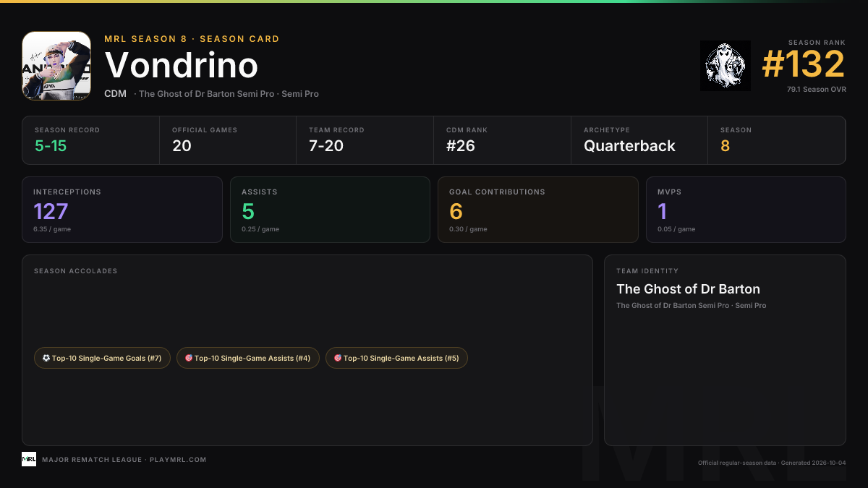Click the ghost team logo beside season rank
The image size is (868, 488).
tap(726, 66)
